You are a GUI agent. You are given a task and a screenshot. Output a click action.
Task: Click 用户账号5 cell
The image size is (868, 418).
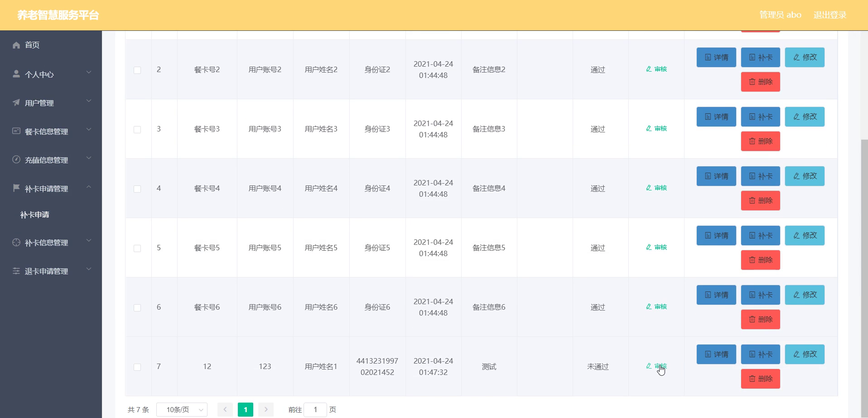(265, 248)
